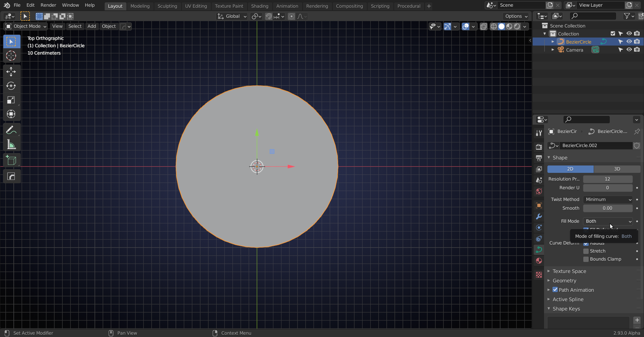Open the Render menu

click(48, 5)
